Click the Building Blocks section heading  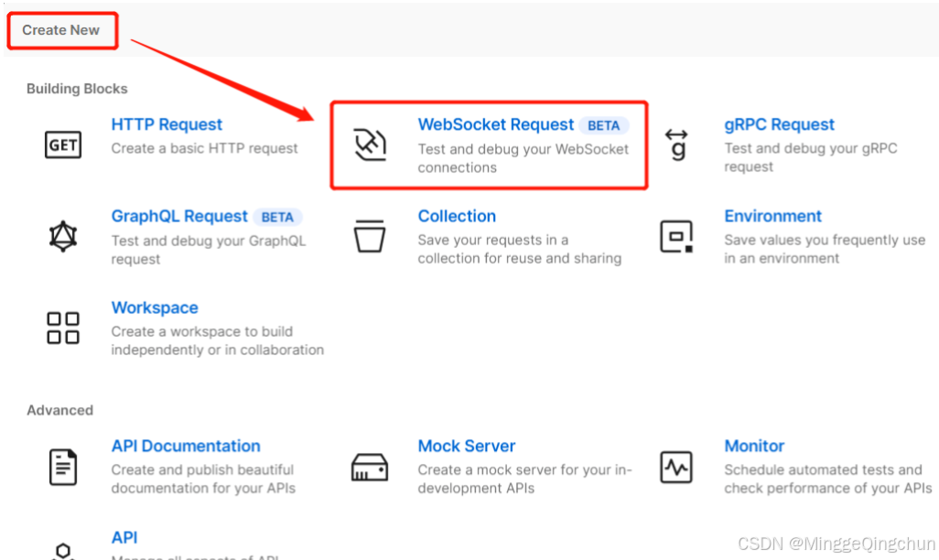(77, 89)
